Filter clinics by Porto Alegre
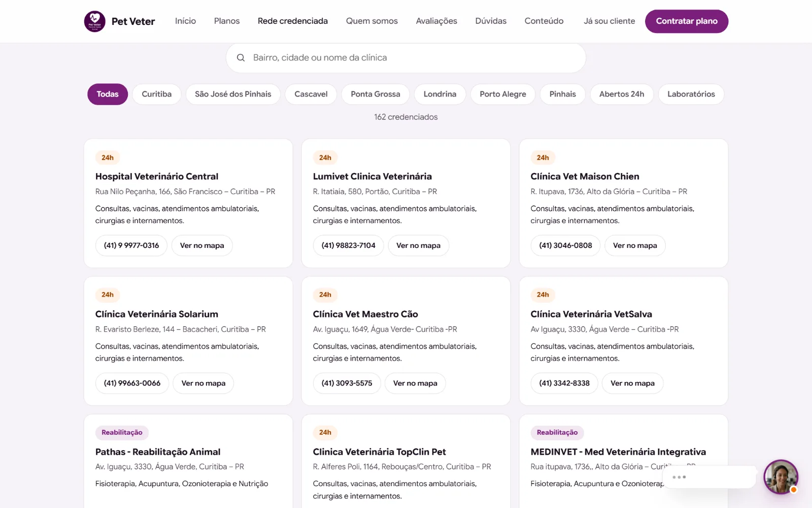Viewport: 812px width, 508px height. coord(503,94)
